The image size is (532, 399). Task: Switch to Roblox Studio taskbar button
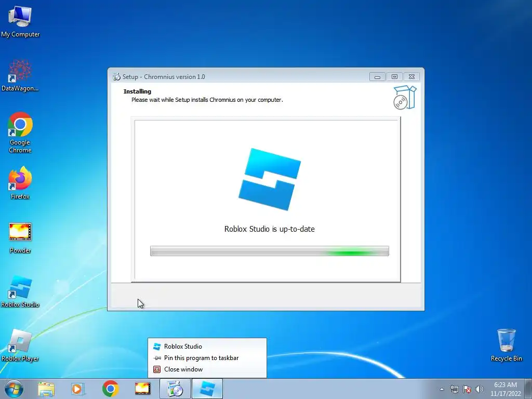[207, 389]
